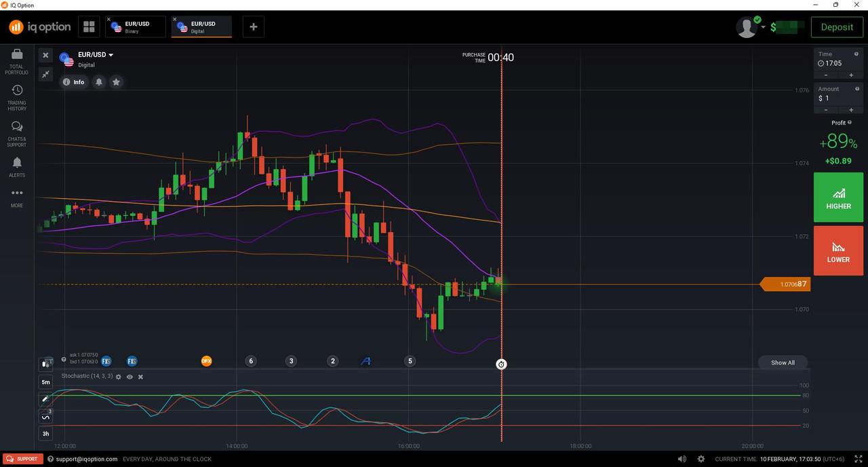The image size is (868, 467).
Task: Open the four-square chart layout grid
Action: (89, 27)
